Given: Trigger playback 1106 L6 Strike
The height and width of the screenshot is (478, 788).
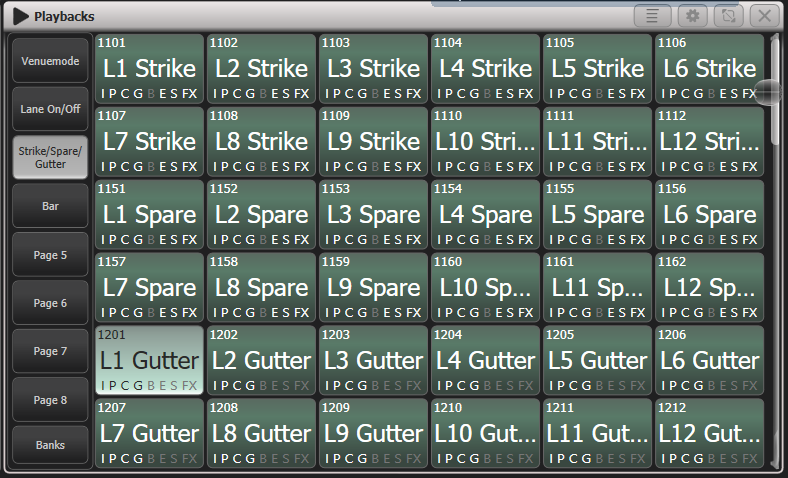Looking at the screenshot, I should click(x=710, y=69).
